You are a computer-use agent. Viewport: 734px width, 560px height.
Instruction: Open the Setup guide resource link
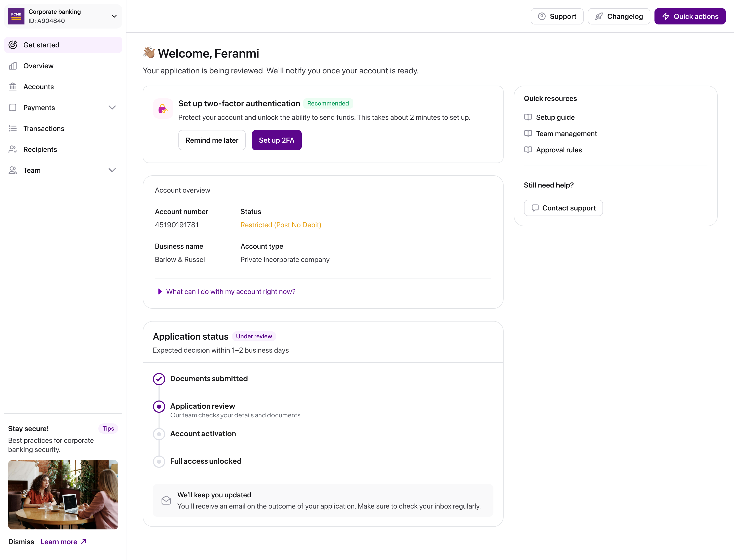555,117
